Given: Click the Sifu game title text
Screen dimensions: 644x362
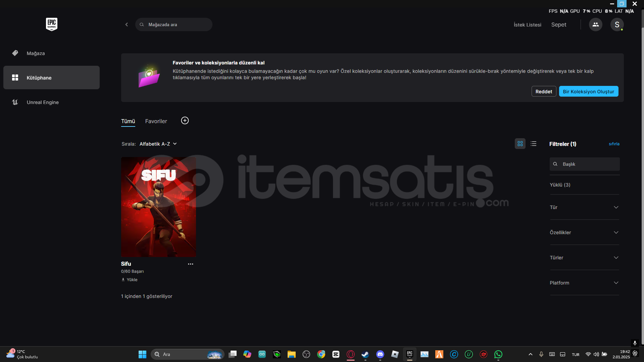Looking at the screenshot, I should (x=126, y=264).
